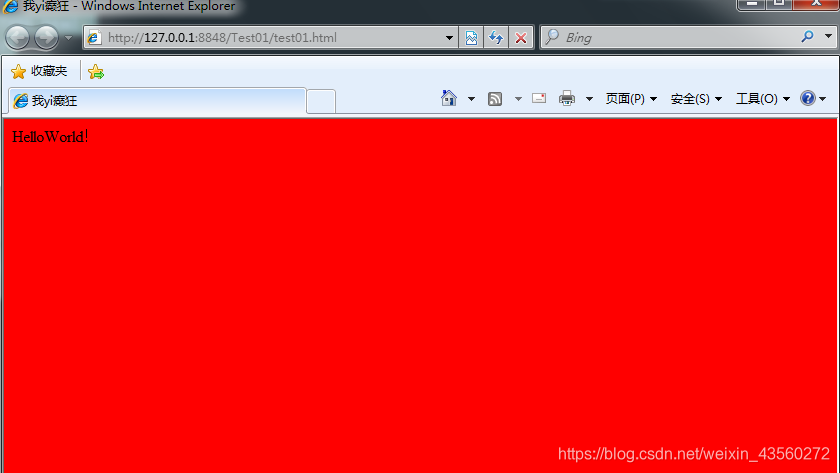Click the Forward navigation button
840x473 pixels.
[47, 38]
